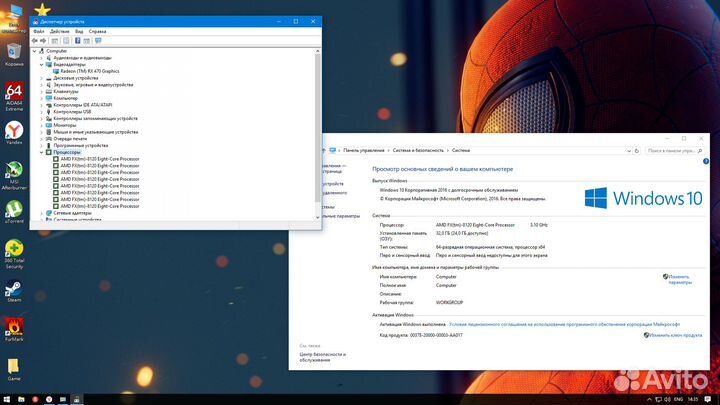Click scroll down arrow in Device Manager
The height and width of the screenshot is (405, 720).
[317, 217]
